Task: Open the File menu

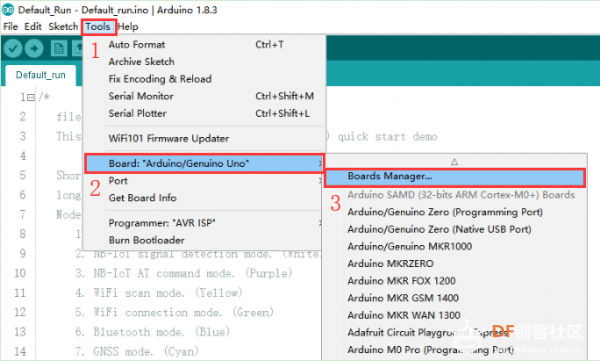Action: pyautogui.click(x=11, y=27)
